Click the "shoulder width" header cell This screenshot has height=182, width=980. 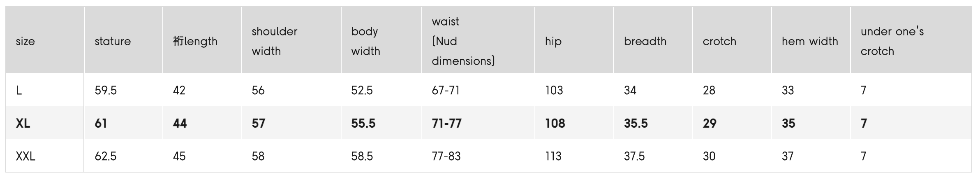(x=274, y=41)
